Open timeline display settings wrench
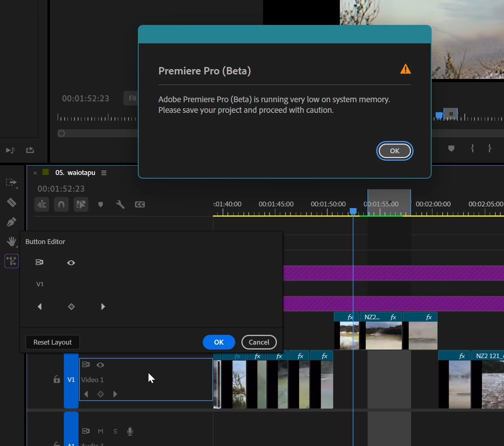504x446 pixels. pyautogui.click(x=120, y=204)
